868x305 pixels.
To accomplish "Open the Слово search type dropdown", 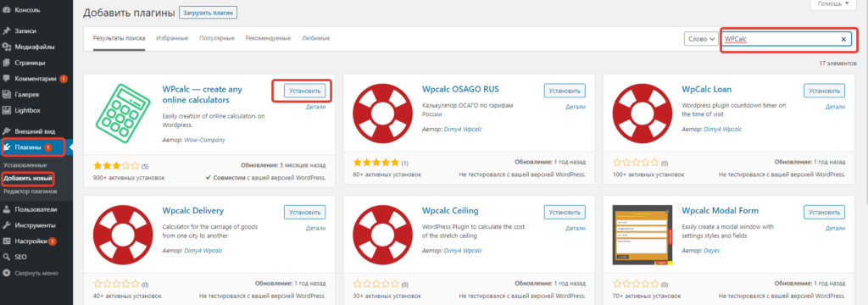I will point(701,39).
